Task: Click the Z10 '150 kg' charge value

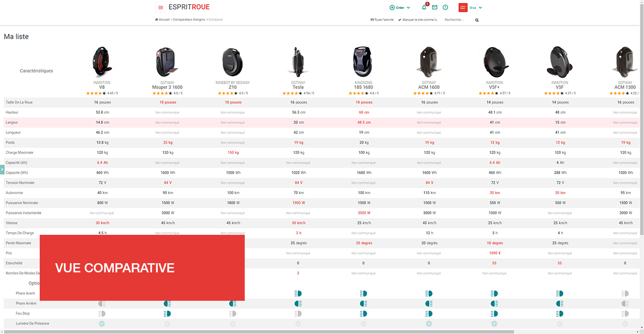Action: (232, 152)
